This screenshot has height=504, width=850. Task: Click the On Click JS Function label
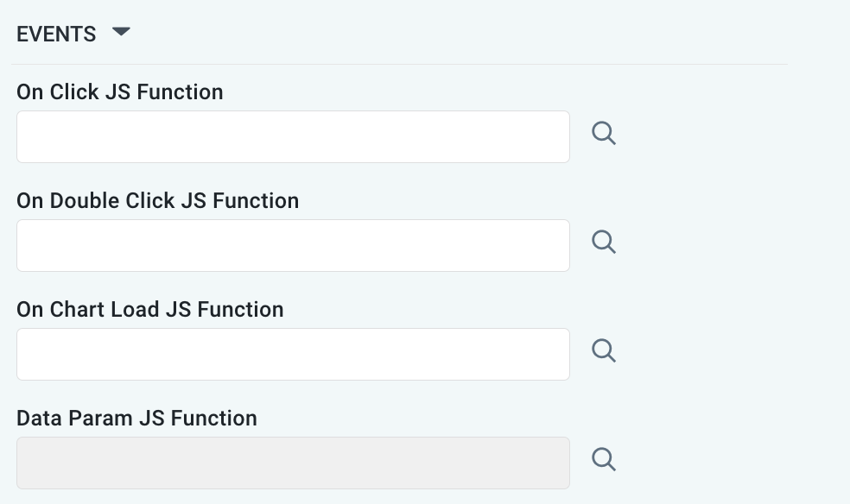tap(120, 92)
